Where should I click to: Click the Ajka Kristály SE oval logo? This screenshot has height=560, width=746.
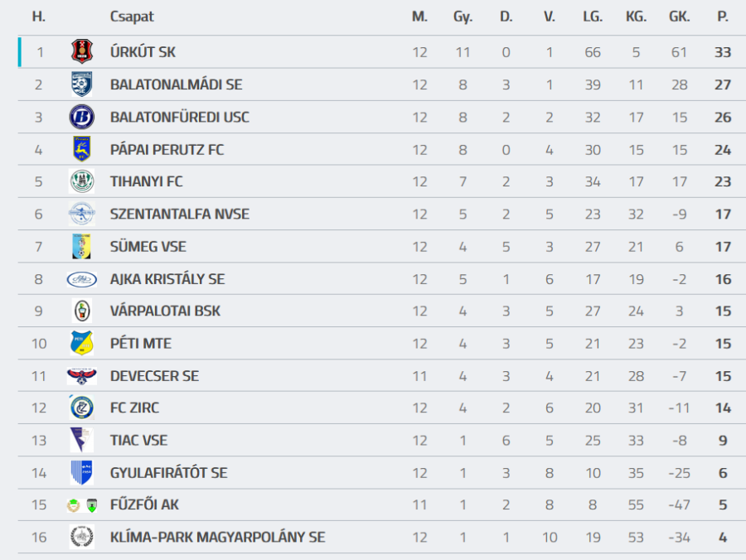coord(81,279)
